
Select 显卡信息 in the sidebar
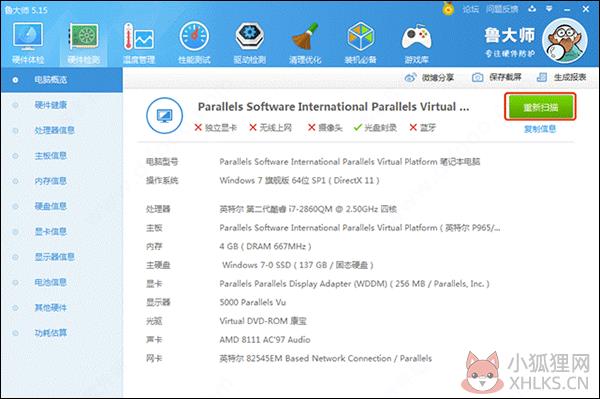(x=62, y=231)
